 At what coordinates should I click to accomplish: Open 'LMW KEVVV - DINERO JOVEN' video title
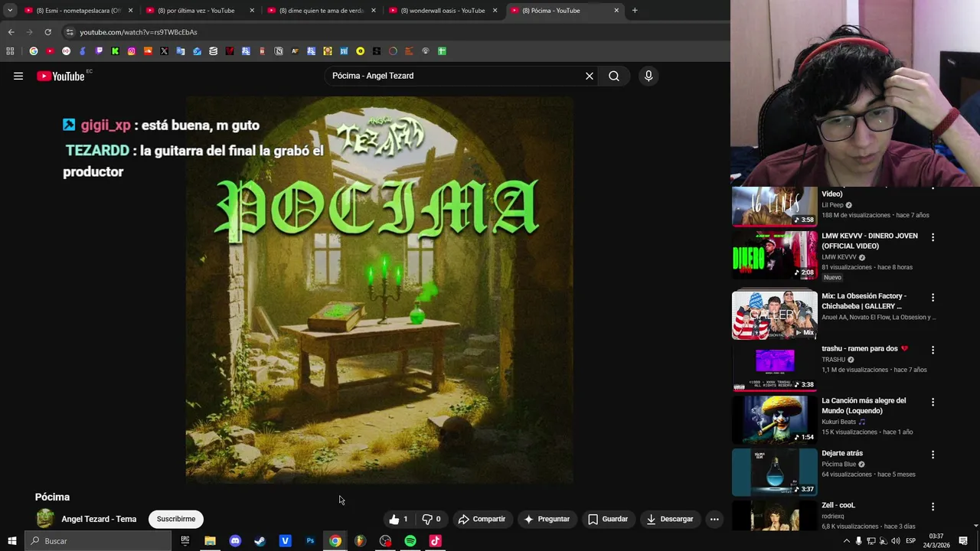tap(869, 240)
